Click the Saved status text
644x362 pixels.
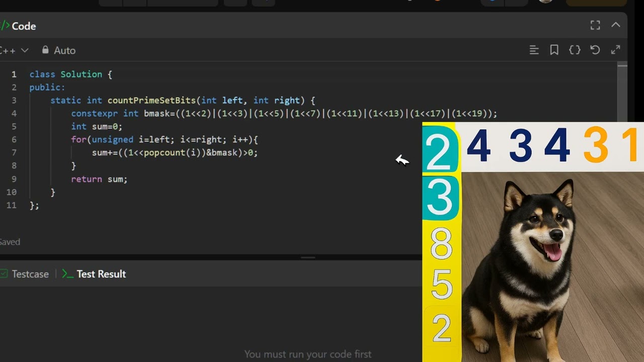point(10,242)
